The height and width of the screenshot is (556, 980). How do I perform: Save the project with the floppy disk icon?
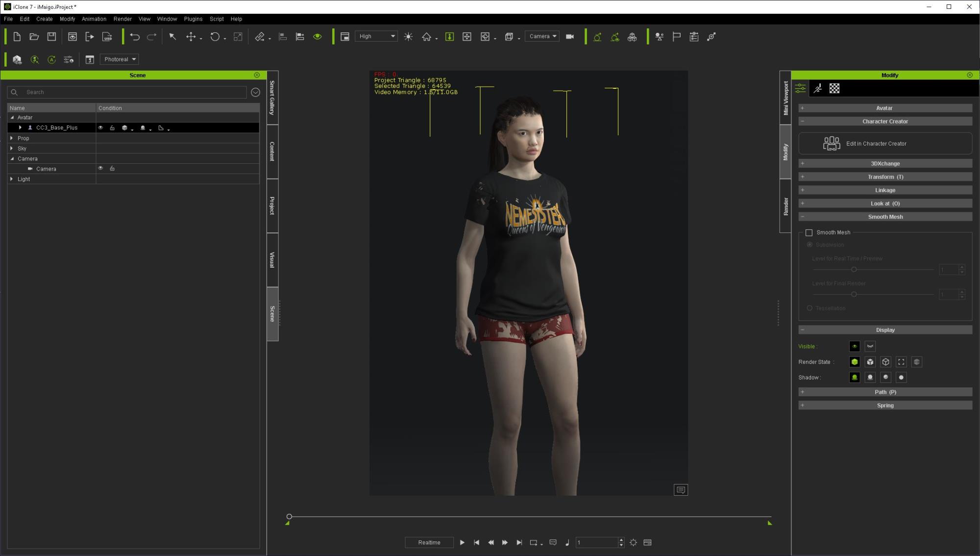(51, 37)
